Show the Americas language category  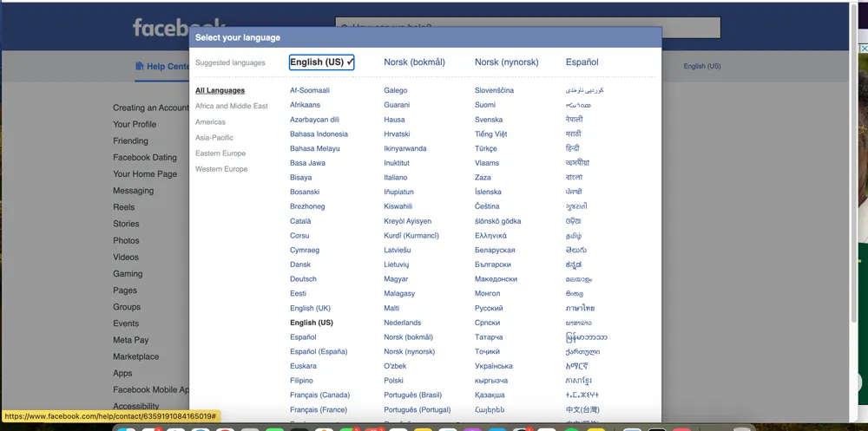210,122
